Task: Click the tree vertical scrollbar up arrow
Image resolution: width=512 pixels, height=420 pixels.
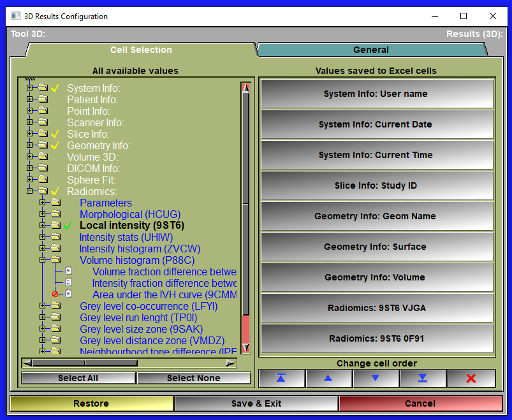Action: click(246, 88)
